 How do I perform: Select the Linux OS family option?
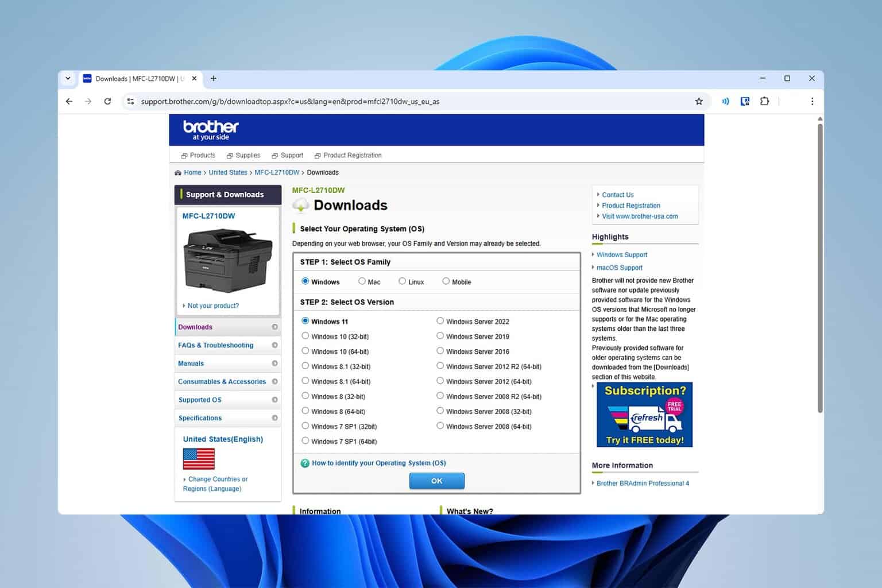(403, 281)
